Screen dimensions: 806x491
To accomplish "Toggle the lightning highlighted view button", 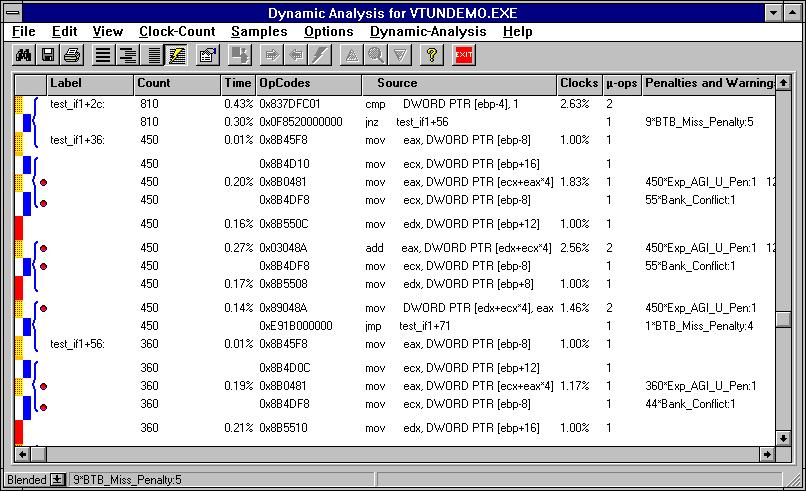I will tap(176, 55).
